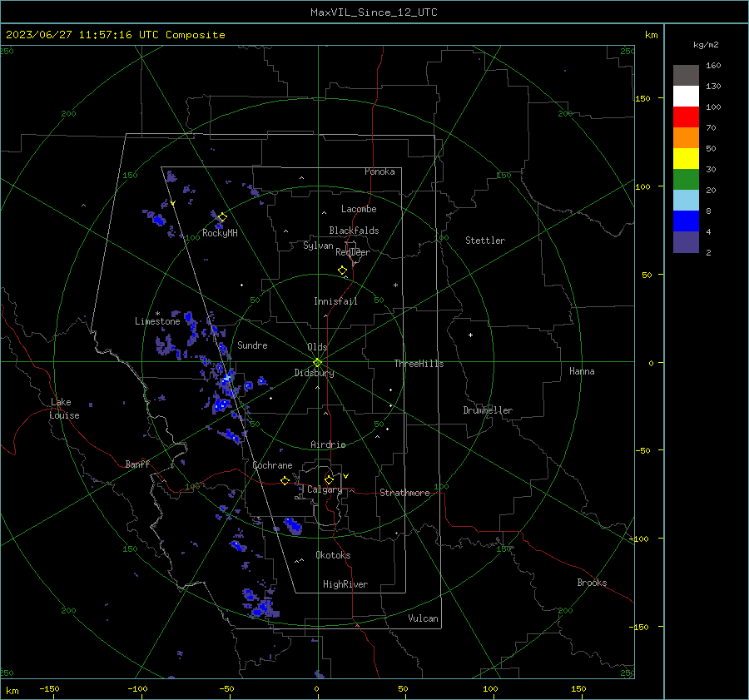The width and height of the screenshot is (749, 700).
Task: Select the yellow diamond marker below RedDeer
Action: click(342, 271)
